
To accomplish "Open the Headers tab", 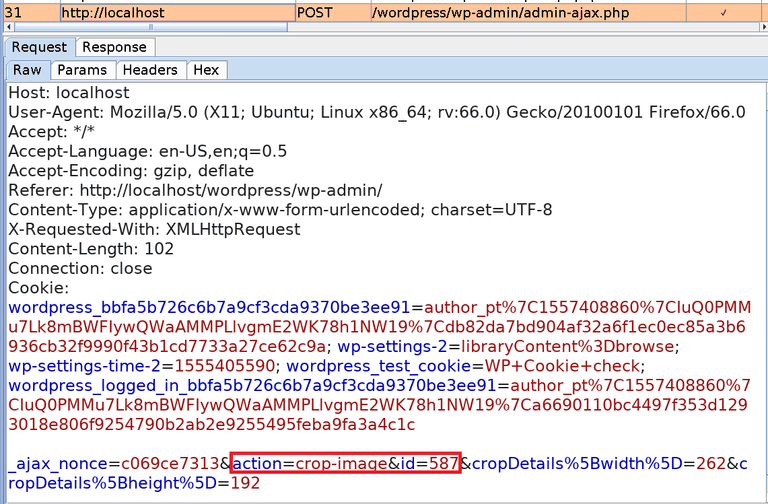I will 150,70.
